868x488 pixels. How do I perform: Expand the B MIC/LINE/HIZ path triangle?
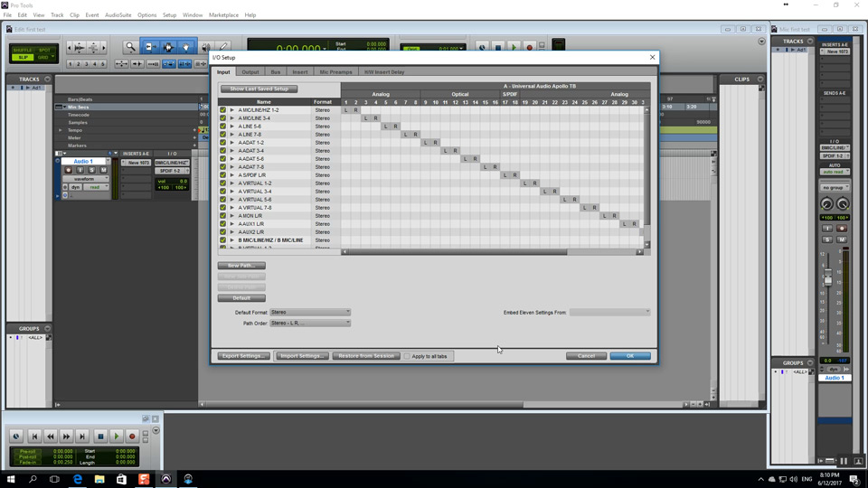coord(232,240)
